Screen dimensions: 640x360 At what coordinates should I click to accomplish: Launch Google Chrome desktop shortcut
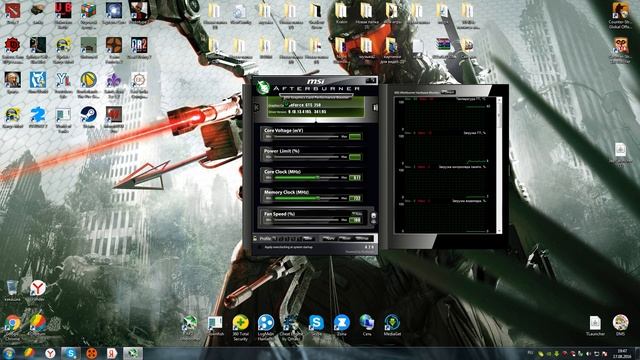[x=13, y=323]
